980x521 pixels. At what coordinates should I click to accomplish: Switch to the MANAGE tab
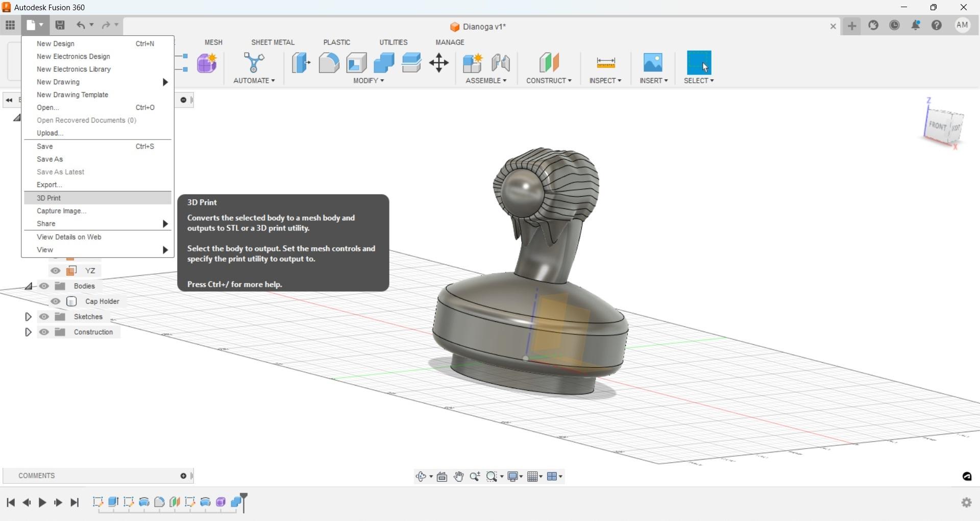[x=450, y=42]
